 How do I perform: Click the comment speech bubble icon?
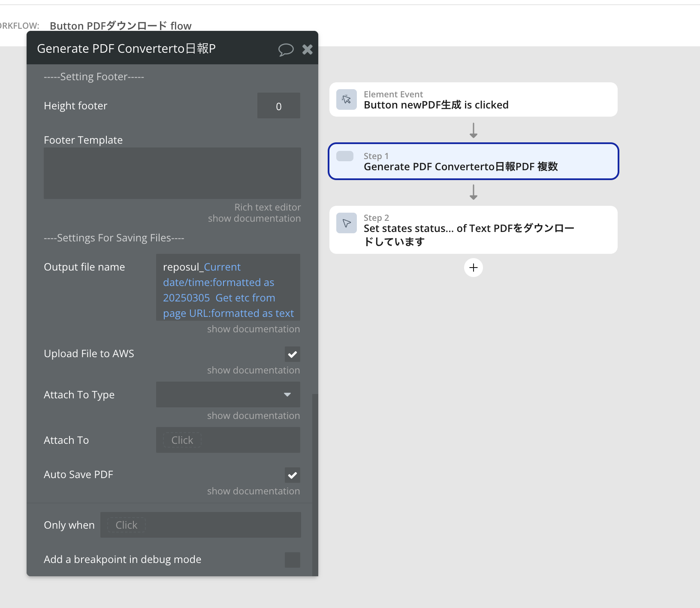(x=286, y=49)
